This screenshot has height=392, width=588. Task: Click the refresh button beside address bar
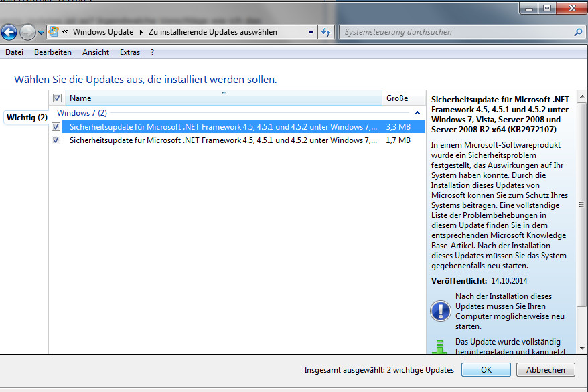326,33
